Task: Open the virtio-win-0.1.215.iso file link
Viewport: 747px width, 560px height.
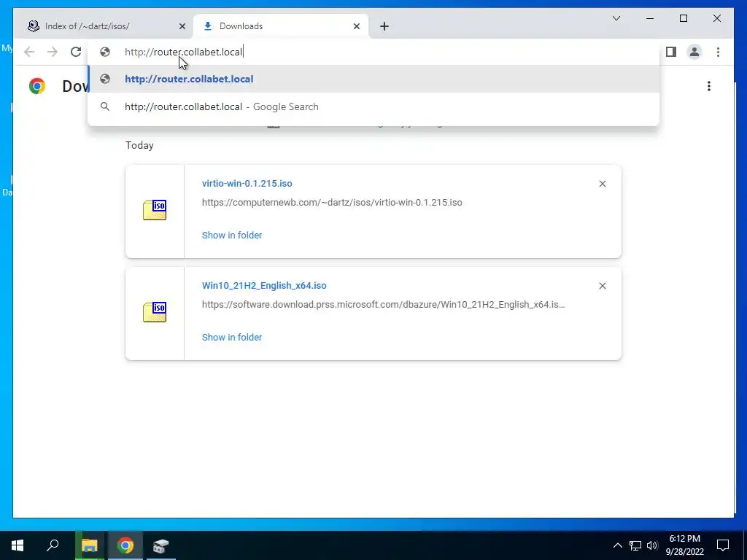Action: click(x=247, y=183)
